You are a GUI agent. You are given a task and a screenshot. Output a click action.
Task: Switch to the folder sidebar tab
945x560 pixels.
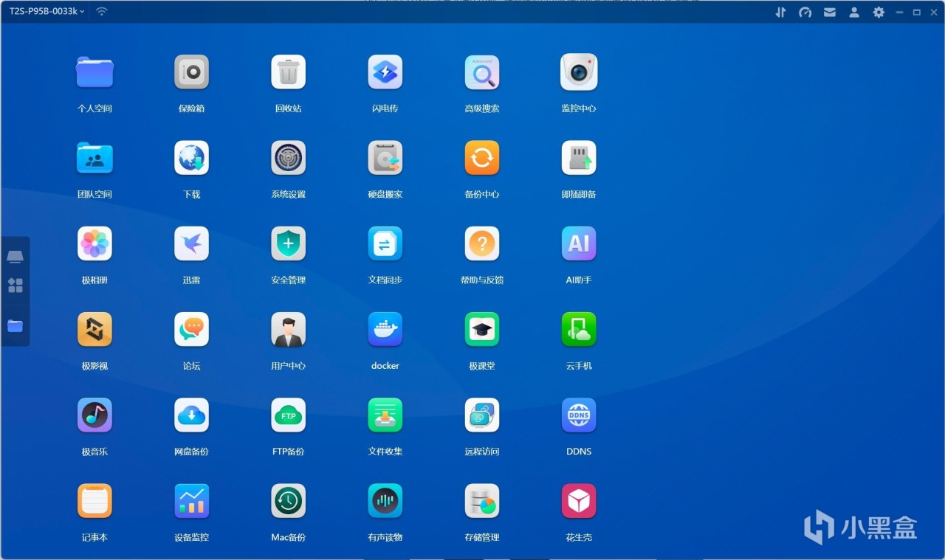(15, 325)
